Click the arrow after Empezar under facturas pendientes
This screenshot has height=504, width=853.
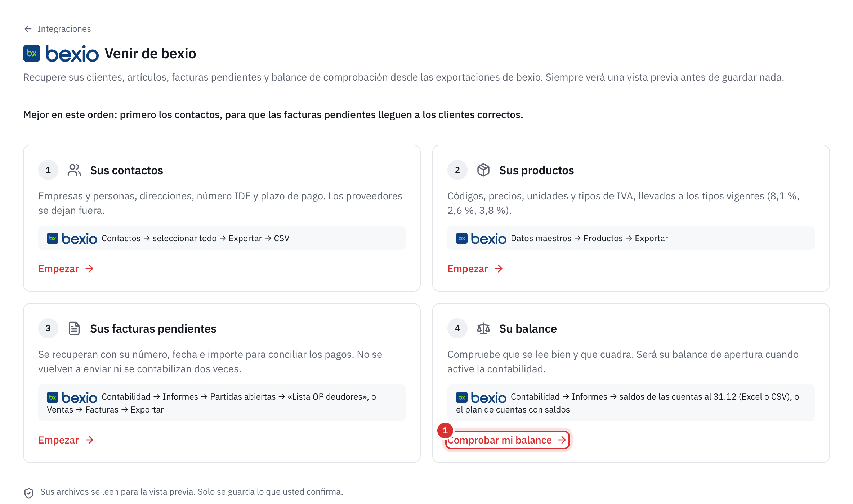pos(90,440)
